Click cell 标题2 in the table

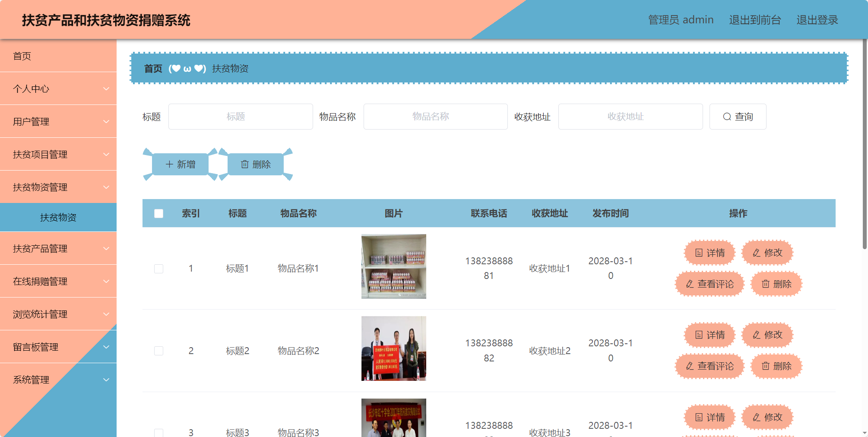click(238, 351)
